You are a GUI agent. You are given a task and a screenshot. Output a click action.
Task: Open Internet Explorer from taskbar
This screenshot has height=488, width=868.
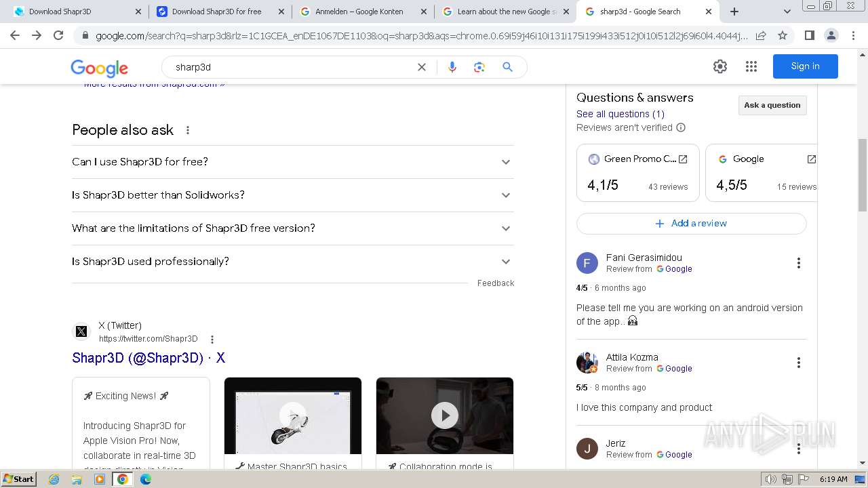[x=54, y=479]
